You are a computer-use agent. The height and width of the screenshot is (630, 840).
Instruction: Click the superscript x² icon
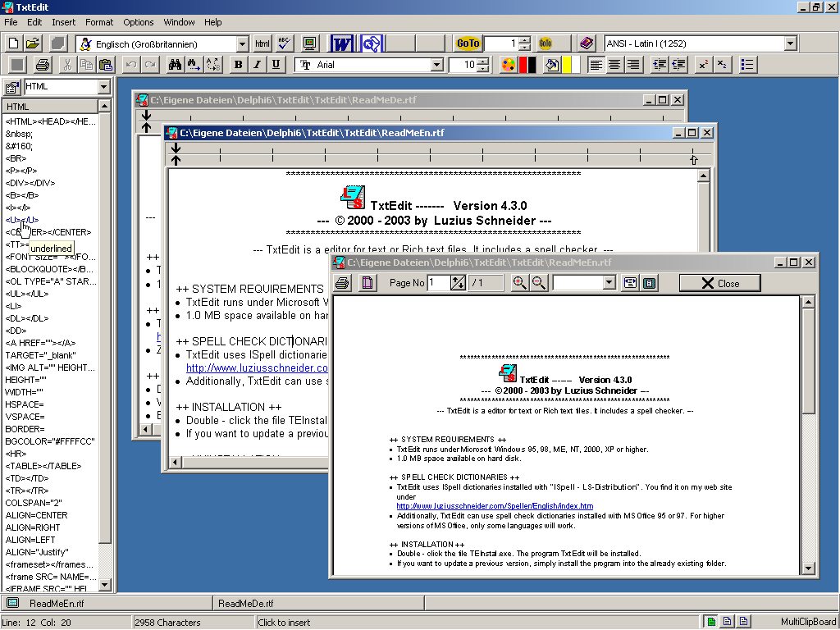pyautogui.click(x=703, y=65)
